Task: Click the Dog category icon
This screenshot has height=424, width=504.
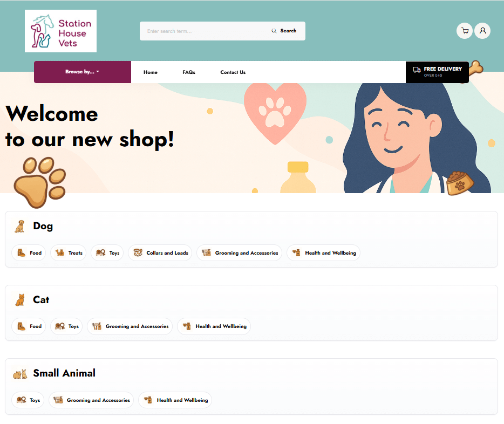Action: pos(20,227)
